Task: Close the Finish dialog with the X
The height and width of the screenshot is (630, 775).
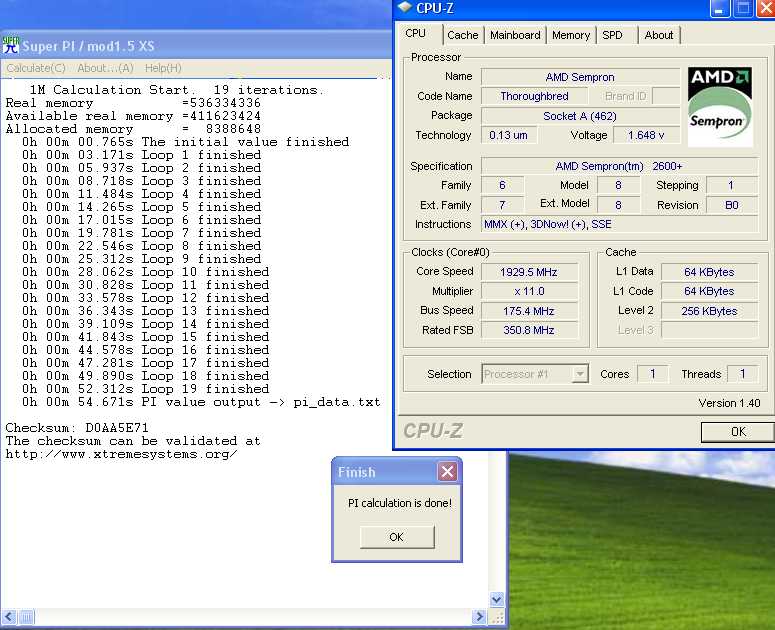Action: point(447,471)
